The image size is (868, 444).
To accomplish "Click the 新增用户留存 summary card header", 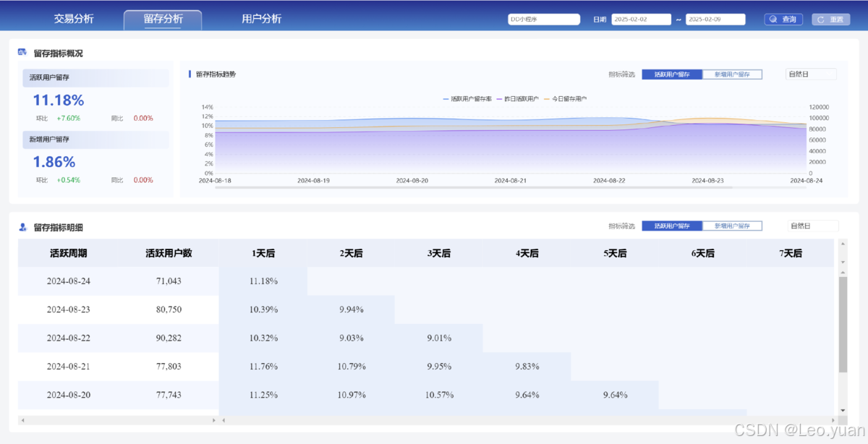I will pos(95,139).
